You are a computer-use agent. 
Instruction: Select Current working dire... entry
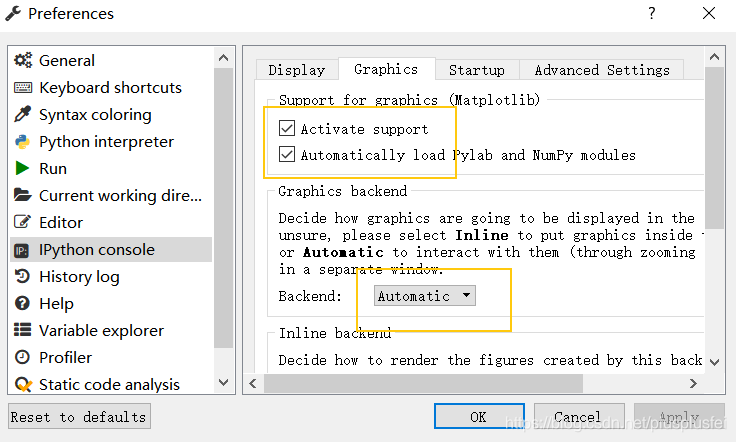pos(111,195)
